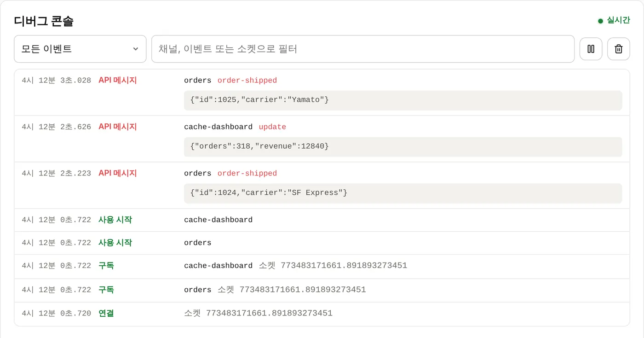Viewport: 644px width, 338px height.
Task: Click timestamp 4시 12분 2초.223
Action: click(56, 174)
